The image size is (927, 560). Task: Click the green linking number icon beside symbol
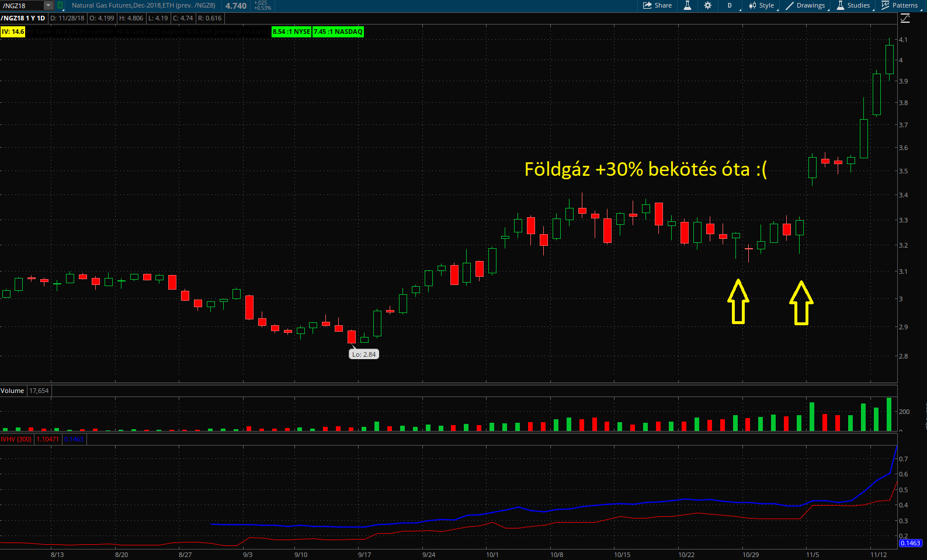pos(60,6)
